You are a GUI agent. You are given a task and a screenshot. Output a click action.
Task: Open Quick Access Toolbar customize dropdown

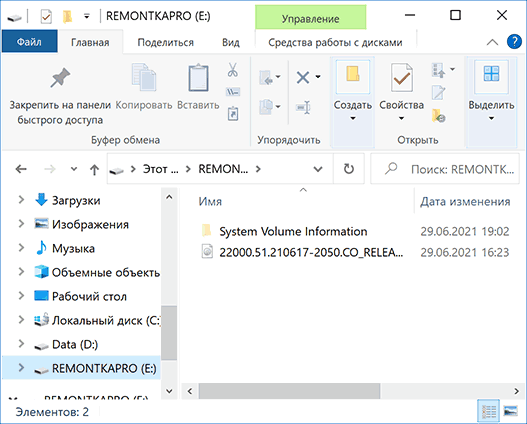point(87,16)
